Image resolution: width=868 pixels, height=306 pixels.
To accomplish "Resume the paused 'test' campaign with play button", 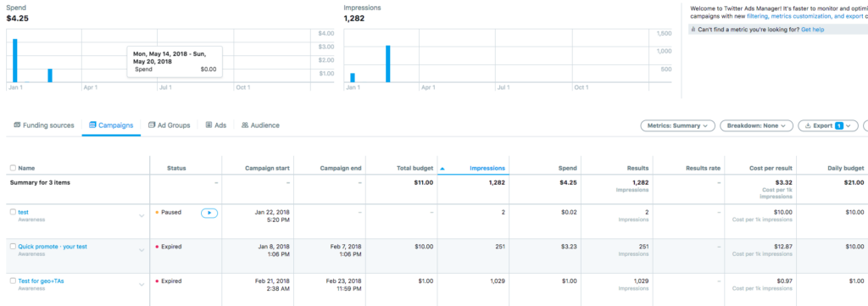I will (x=209, y=213).
